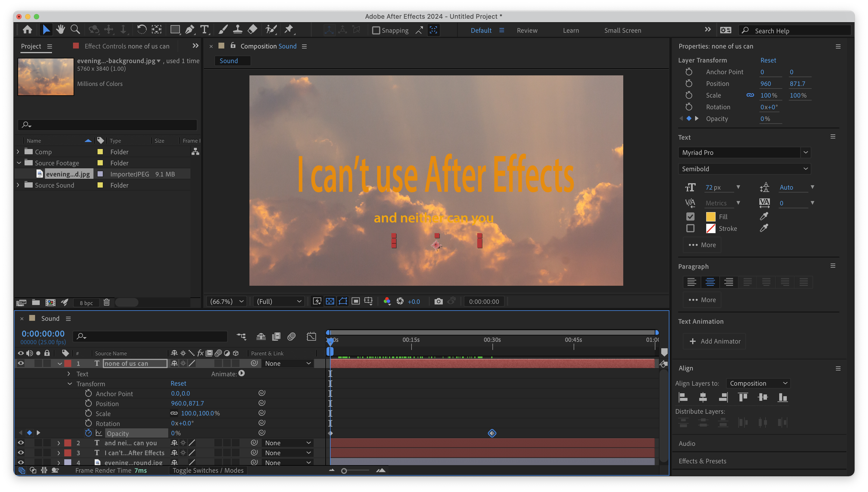Click the Opacity stopwatch in timeline
The height and width of the screenshot is (492, 868).
88,433
